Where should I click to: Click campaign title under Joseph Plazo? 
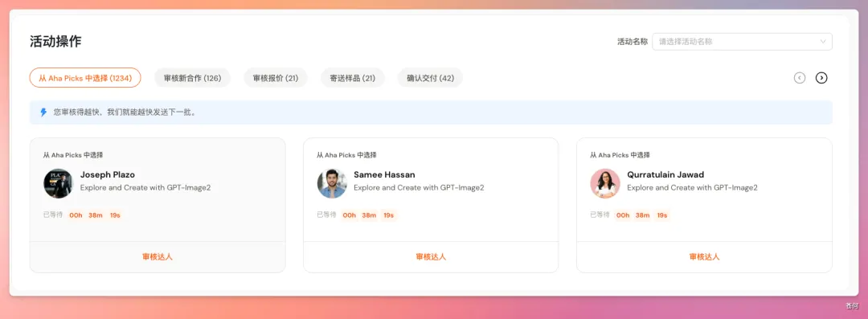tap(145, 188)
